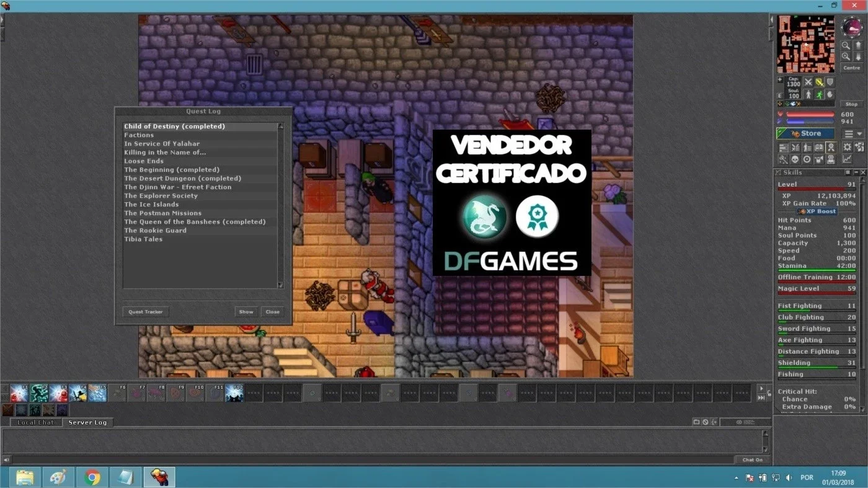Select full attack mode crossed swords
The width and height of the screenshot is (868, 488).
click(x=808, y=82)
